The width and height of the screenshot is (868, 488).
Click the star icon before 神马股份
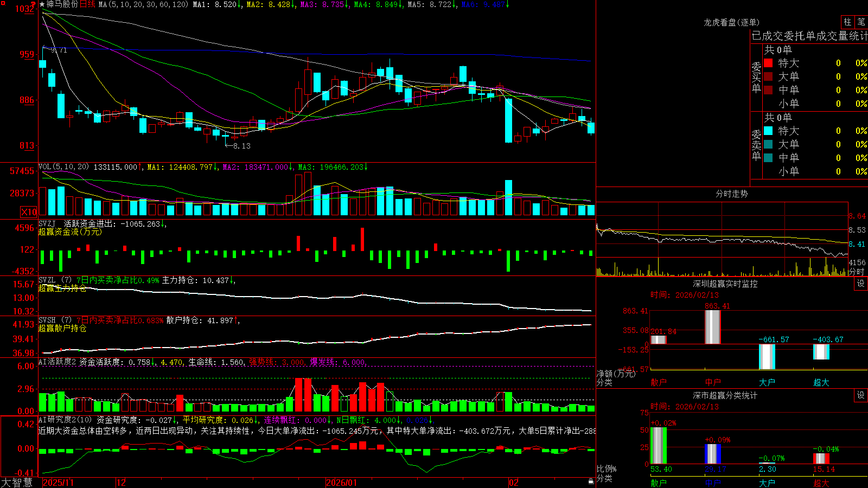coord(42,4)
